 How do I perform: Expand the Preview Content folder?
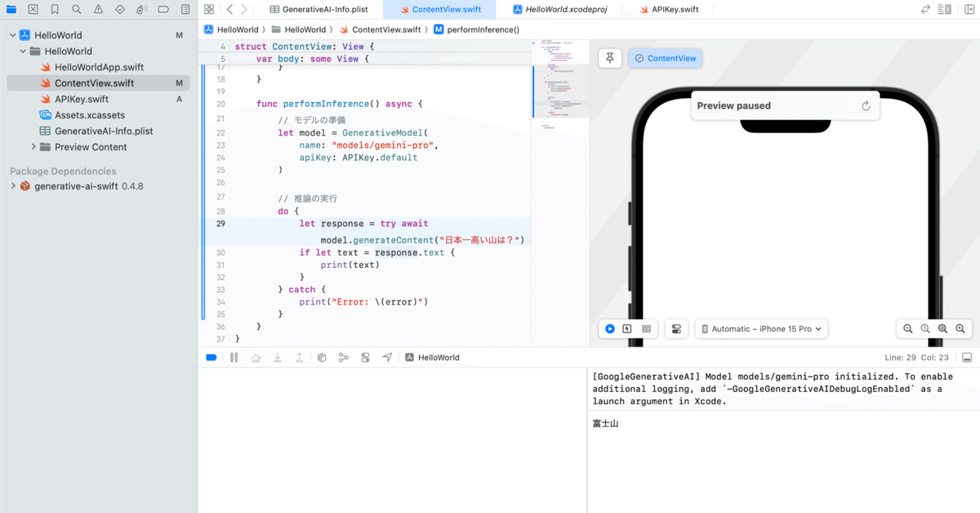point(33,147)
